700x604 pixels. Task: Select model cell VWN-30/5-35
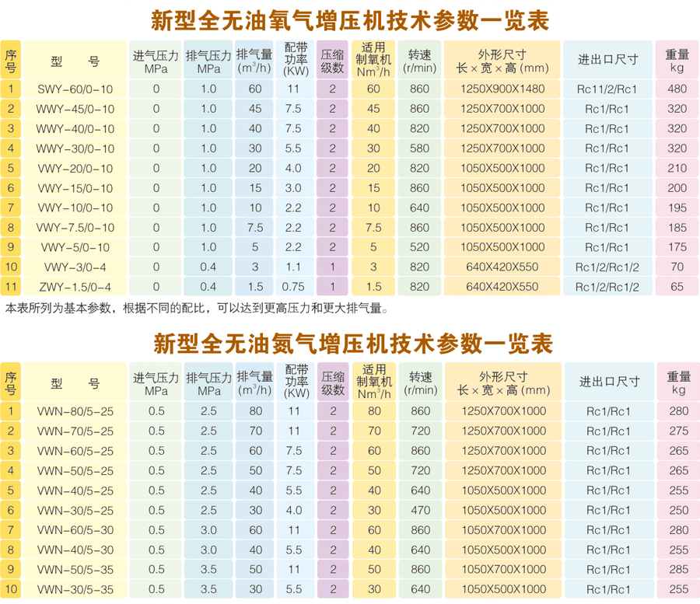coord(75,590)
